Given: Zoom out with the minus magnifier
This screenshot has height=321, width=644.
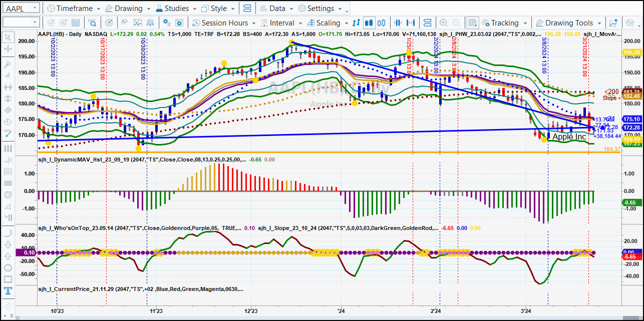Looking at the screenshot, I should pos(457,23).
